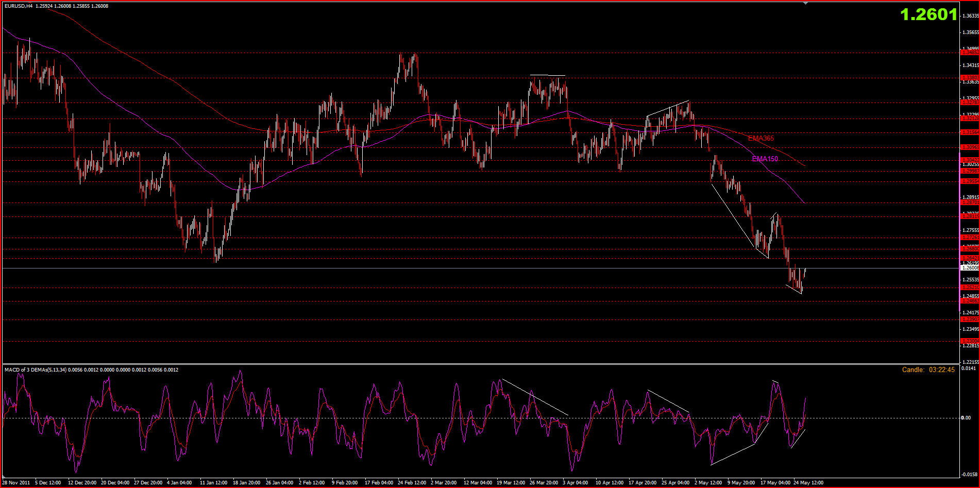
Task: Click the 1.34852 red price level label
Action: pos(970,52)
